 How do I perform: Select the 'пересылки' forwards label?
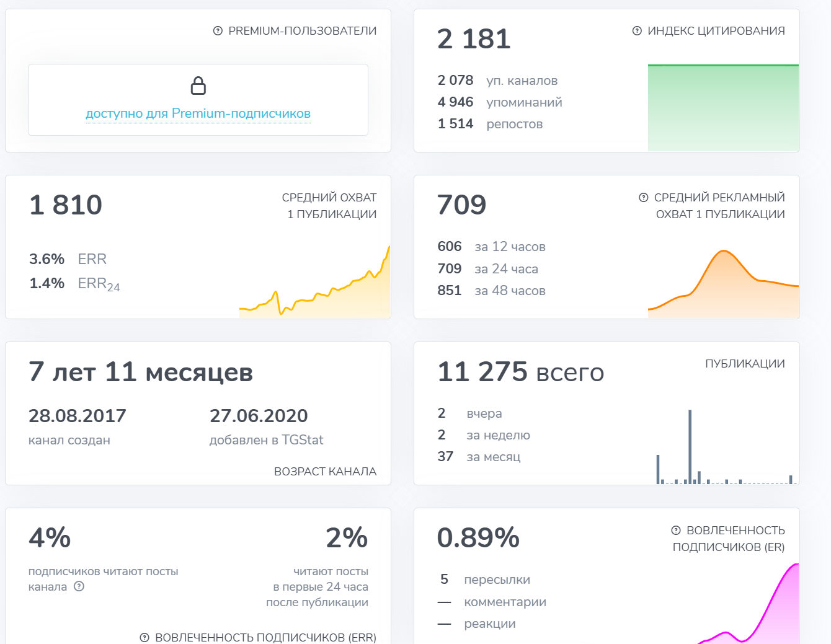pyautogui.click(x=497, y=580)
